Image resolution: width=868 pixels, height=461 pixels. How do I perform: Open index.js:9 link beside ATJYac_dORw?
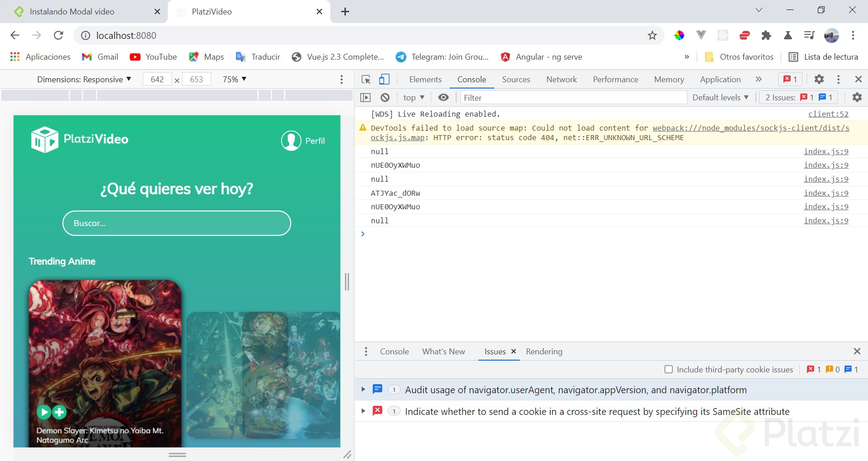pyautogui.click(x=826, y=193)
